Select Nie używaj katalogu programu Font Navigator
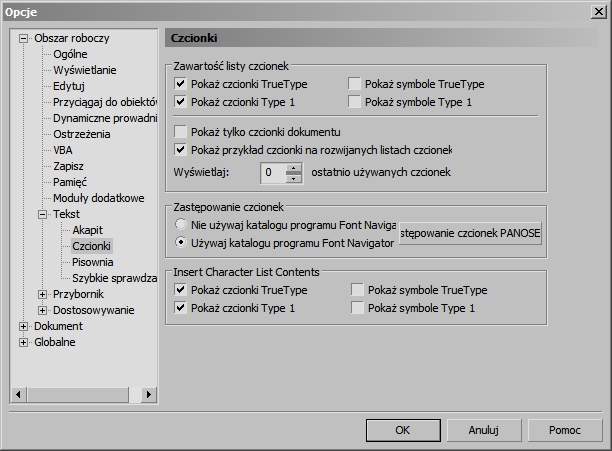Image resolution: width=612 pixels, height=451 pixels. click(181, 225)
